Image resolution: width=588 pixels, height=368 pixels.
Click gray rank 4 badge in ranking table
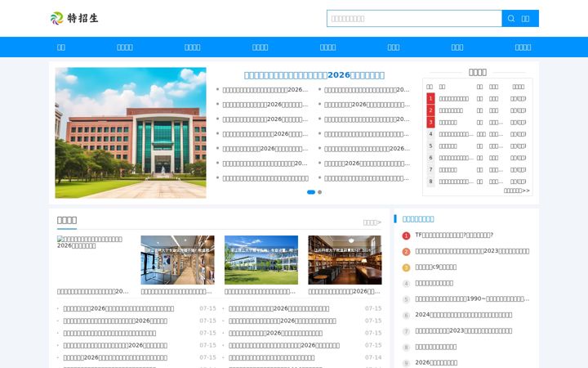click(430, 134)
